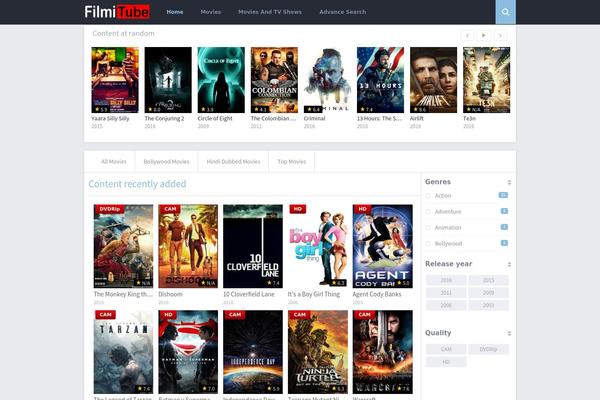Click HD badge on It's a Boy Girl Thing

point(297,209)
